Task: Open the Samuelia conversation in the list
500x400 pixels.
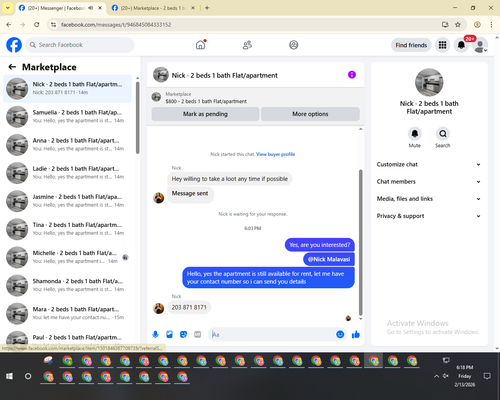Action: tap(67, 117)
